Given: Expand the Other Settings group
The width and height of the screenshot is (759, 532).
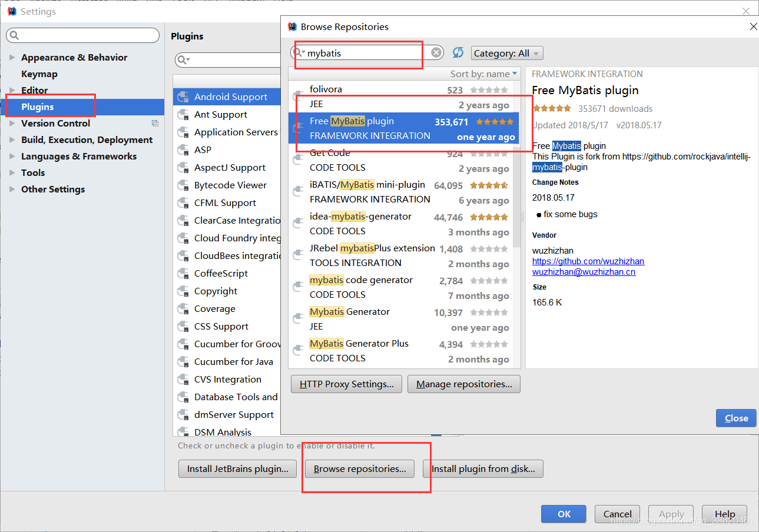Looking at the screenshot, I should pyautogui.click(x=12, y=189).
